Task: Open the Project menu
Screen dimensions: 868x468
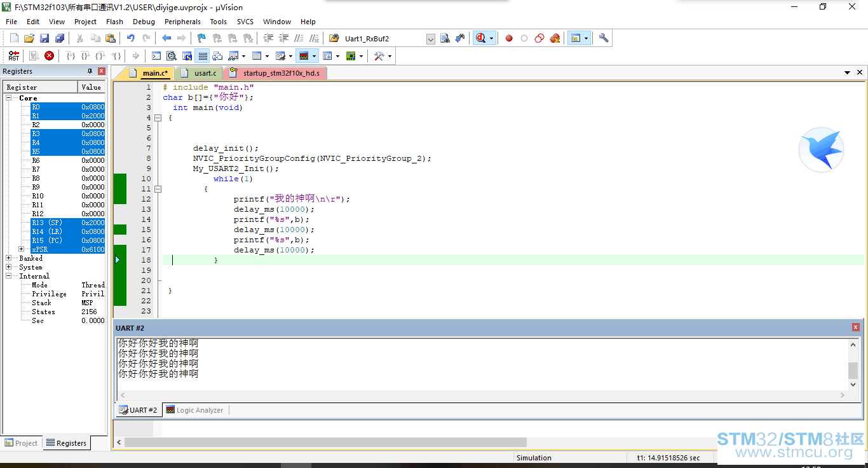Action: coord(85,22)
